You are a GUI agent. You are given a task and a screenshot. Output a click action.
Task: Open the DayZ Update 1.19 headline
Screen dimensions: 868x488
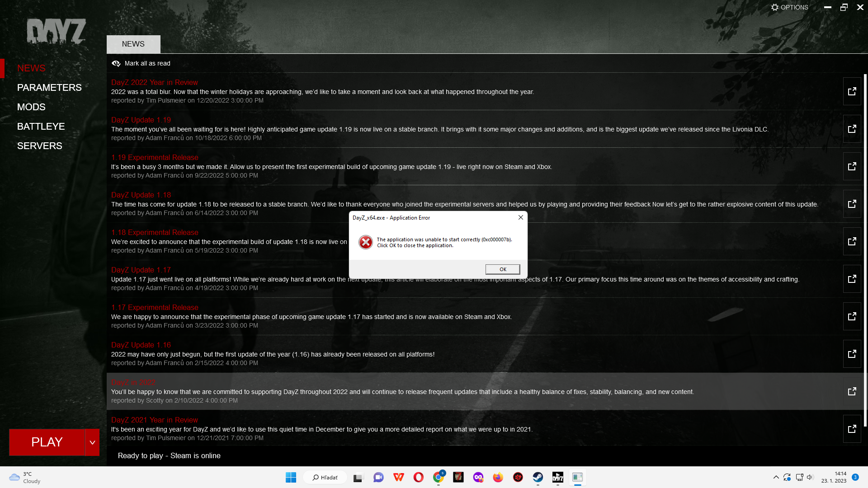141,120
